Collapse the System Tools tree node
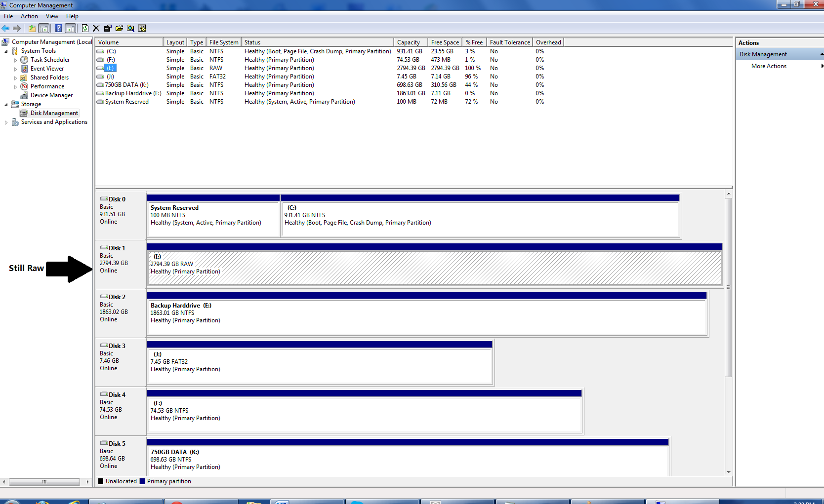The image size is (824, 504). coord(6,51)
